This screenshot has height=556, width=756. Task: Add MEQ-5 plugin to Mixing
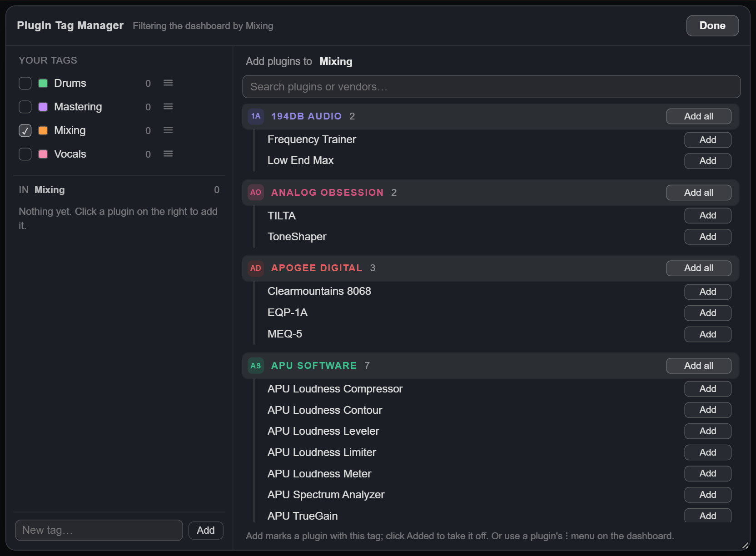tap(708, 334)
